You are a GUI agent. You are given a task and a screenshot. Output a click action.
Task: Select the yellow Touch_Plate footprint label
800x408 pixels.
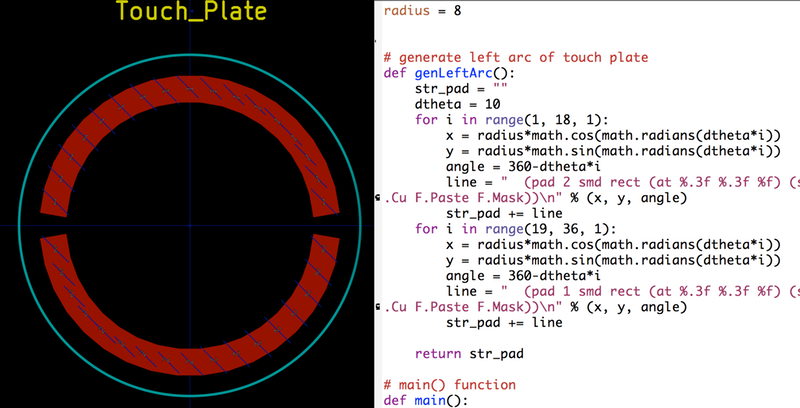(x=191, y=11)
